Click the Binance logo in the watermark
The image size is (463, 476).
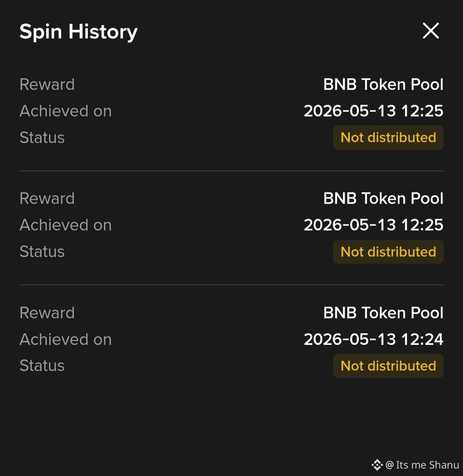pyautogui.click(x=377, y=465)
